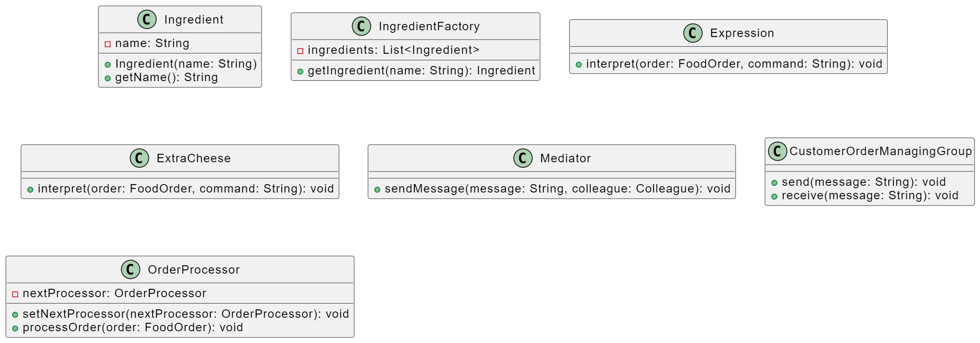The height and width of the screenshot is (343, 980).
Task: Select the ExtraCheese class icon
Action: [139, 158]
